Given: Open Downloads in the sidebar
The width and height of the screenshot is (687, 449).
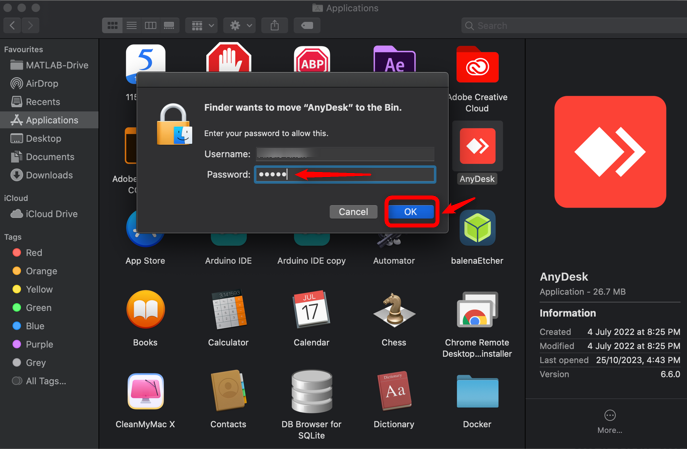Looking at the screenshot, I should coord(48,175).
